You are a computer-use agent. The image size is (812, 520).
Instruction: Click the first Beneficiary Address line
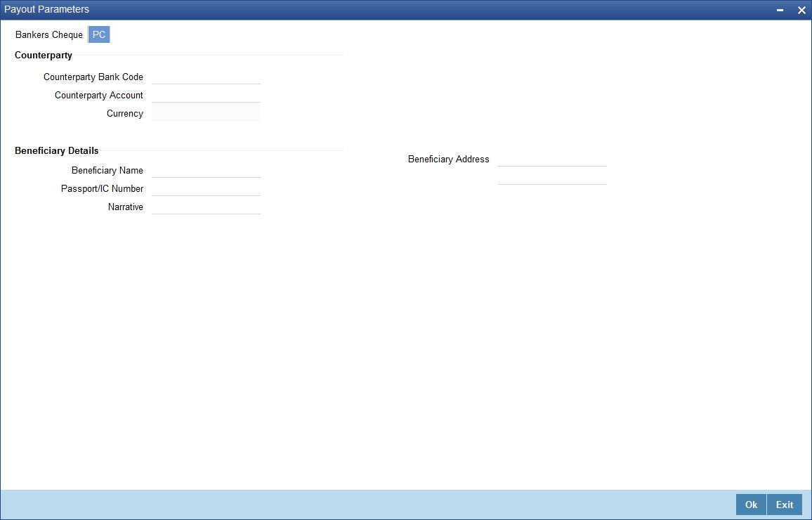click(552, 159)
